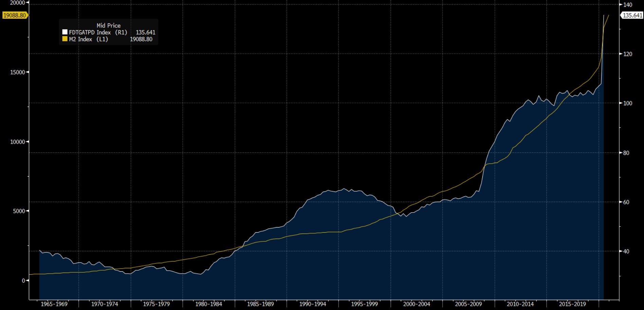Viewport: 644px width, 310px height.
Task: Click the 60 right axis tick label
Action: (x=626, y=202)
